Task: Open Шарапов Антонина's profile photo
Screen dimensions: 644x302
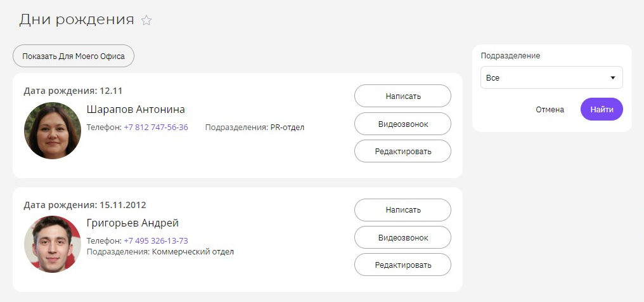Action: point(53,131)
